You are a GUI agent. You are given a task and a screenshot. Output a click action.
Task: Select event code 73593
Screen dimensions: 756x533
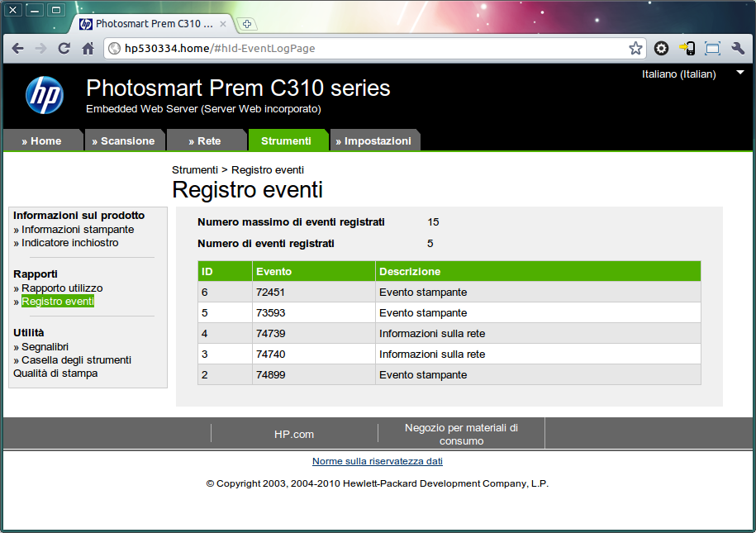coord(270,313)
